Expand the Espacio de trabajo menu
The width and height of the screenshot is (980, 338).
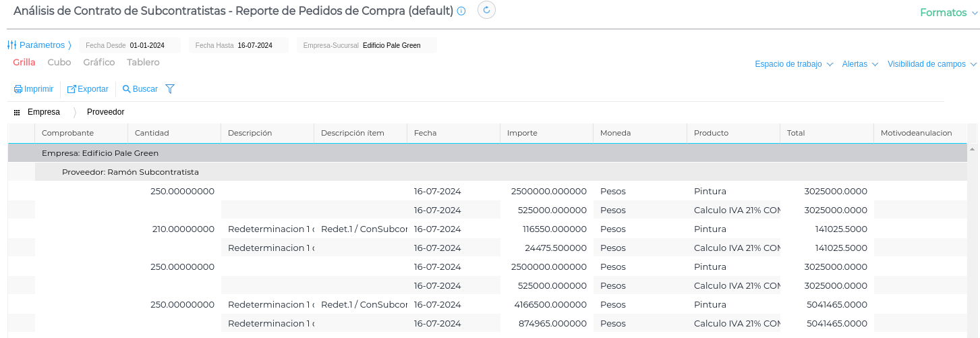click(794, 64)
